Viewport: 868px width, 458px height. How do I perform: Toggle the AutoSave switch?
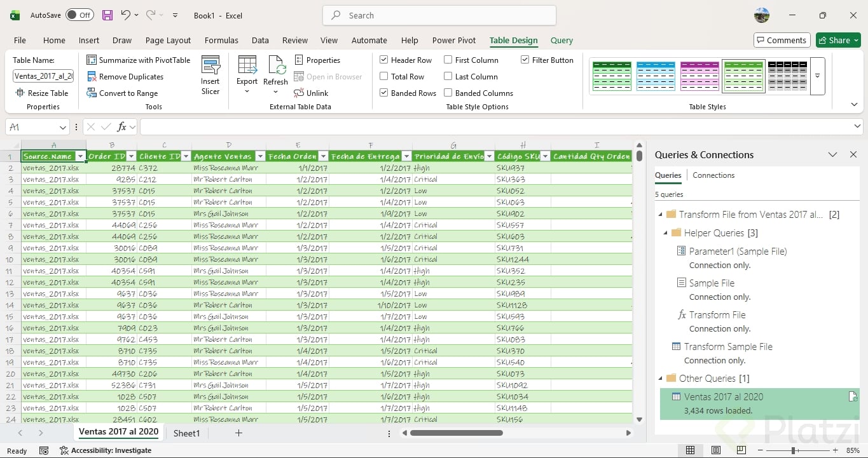coord(79,15)
